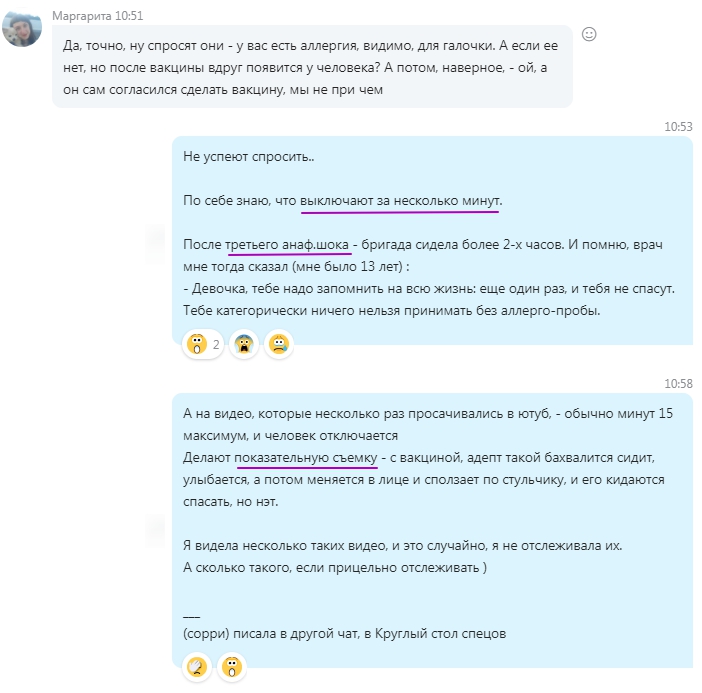Screen dimensions: 702x693
Task: Select the message starting 'А на видео, которые'
Action: tap(432, 530)
